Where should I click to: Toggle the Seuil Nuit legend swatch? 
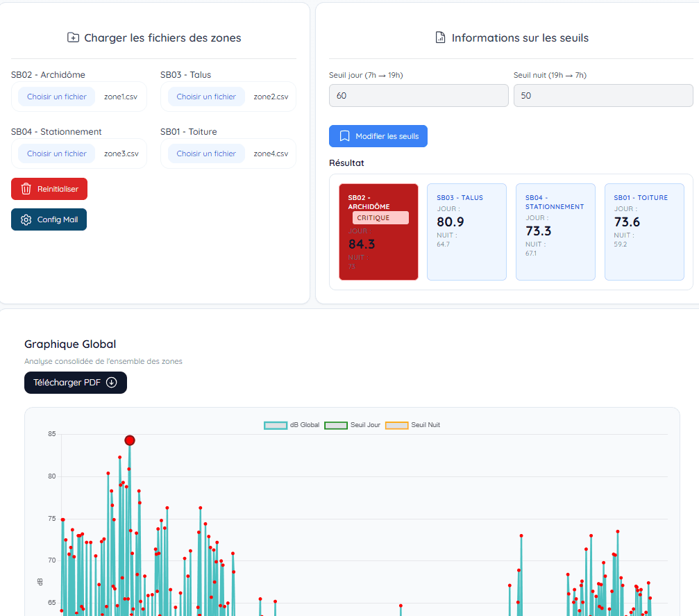397,425
